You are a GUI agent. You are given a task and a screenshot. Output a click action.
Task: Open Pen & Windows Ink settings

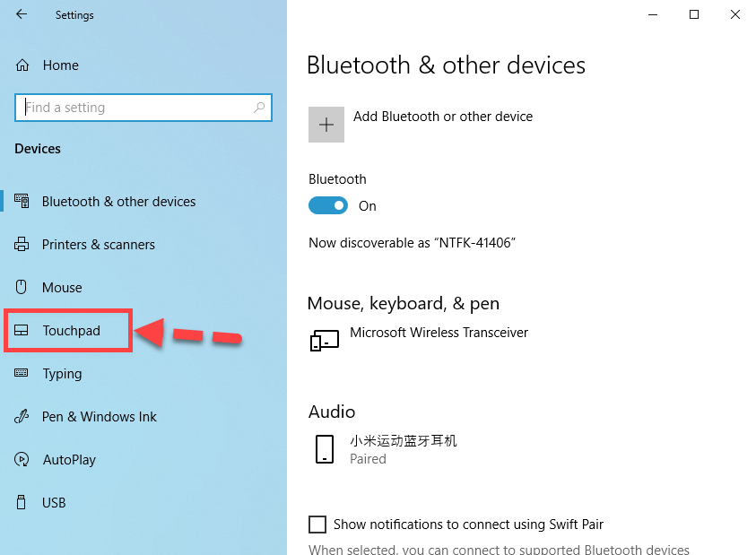pos(99,417)
